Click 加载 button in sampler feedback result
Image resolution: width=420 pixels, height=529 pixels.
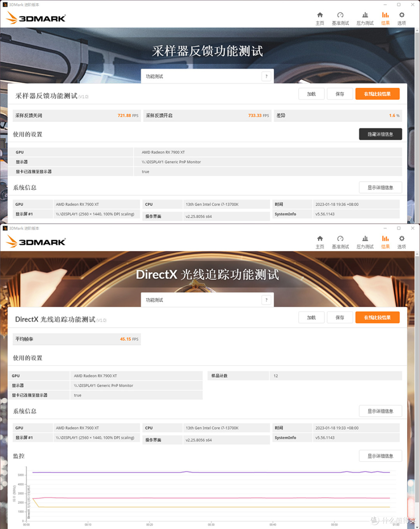[311, 94]
